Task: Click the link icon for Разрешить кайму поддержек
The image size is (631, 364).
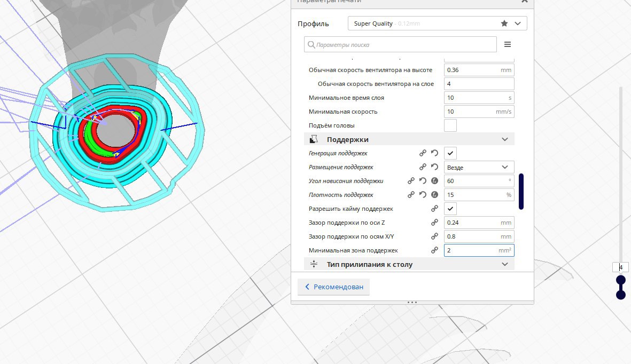Action: (434, 209)
